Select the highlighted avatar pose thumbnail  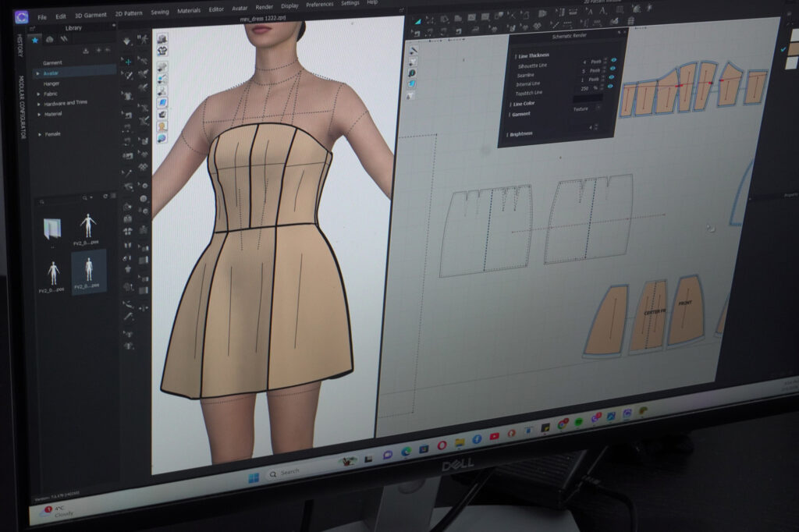(x=89, y=271)
